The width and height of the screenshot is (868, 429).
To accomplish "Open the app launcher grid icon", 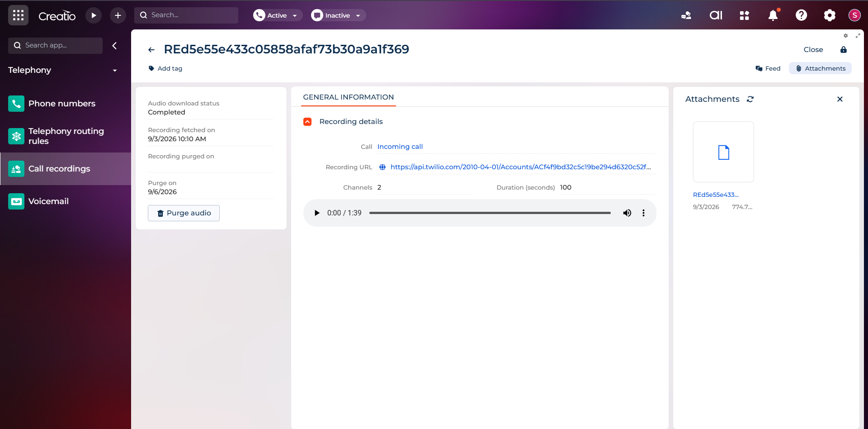I will pyautogui.click(x=18, y=15).
